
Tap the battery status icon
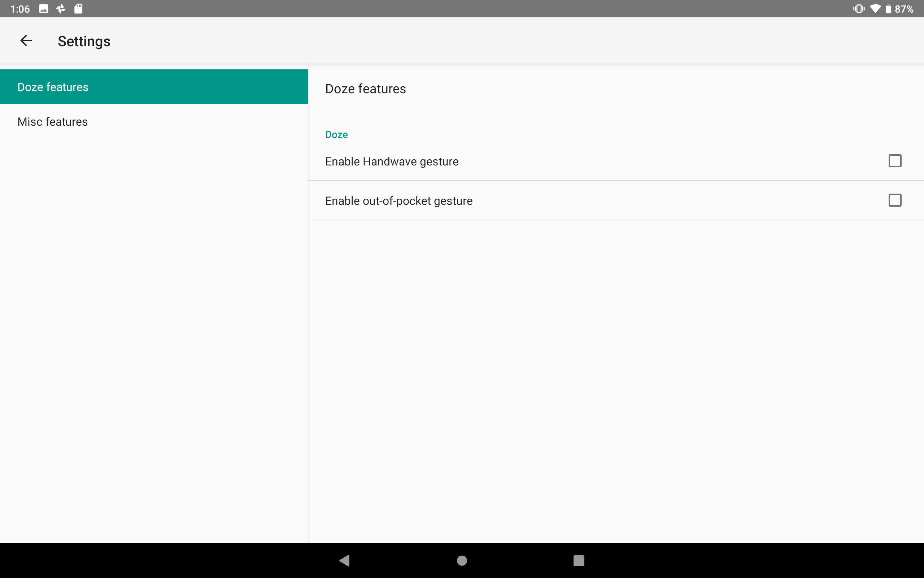coord(889,9)
